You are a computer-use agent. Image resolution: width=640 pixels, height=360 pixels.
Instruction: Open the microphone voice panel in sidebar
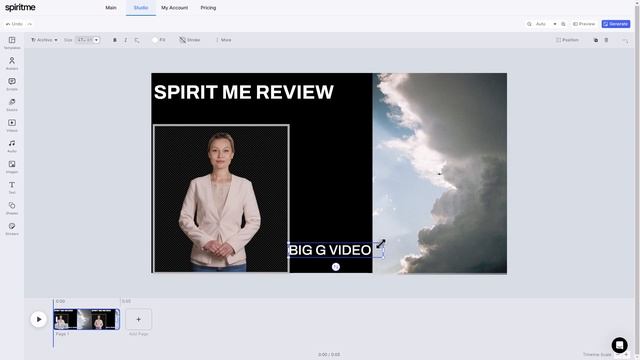coord(12,104)
